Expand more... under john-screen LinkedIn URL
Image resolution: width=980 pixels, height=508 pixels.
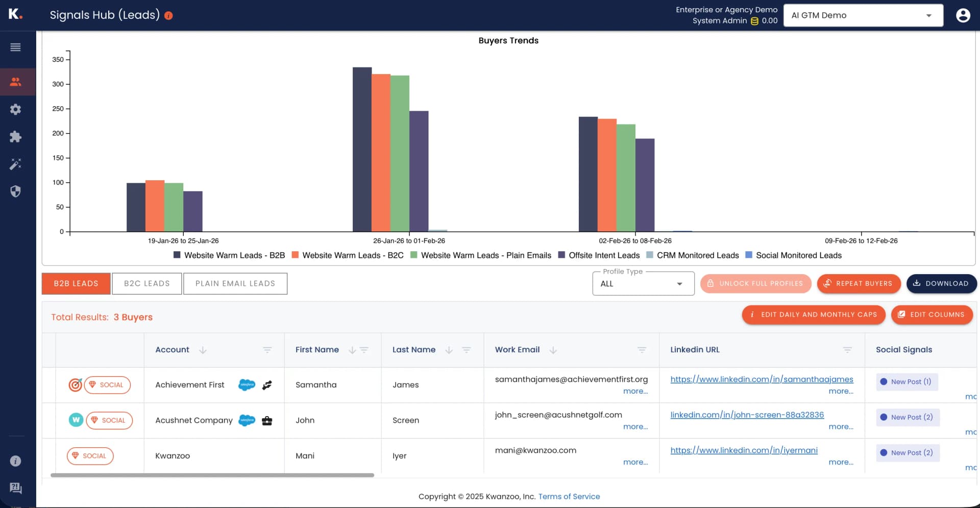pyautogui.click(x=841, y=427)
